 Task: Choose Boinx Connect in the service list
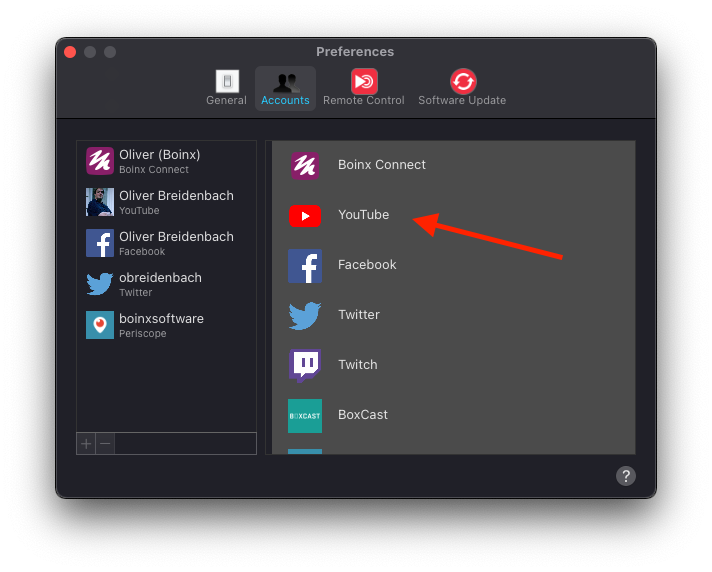(x=454, y=165)
